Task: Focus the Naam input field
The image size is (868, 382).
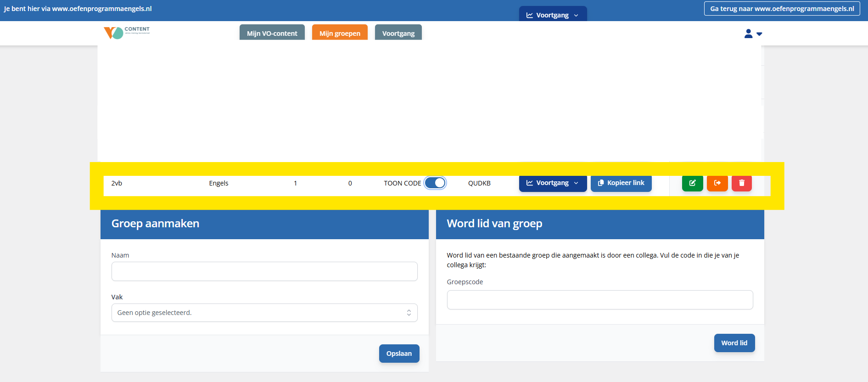Action: pyautogui.click(x=264, y=271)
